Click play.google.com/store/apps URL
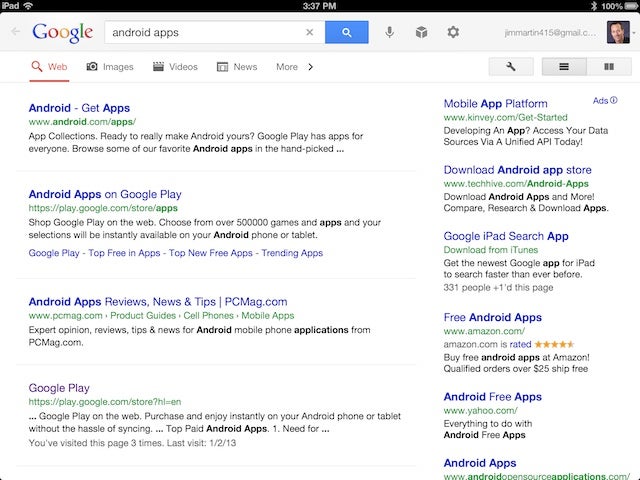This screenshot has height=480, width=640. coord(103,208)
